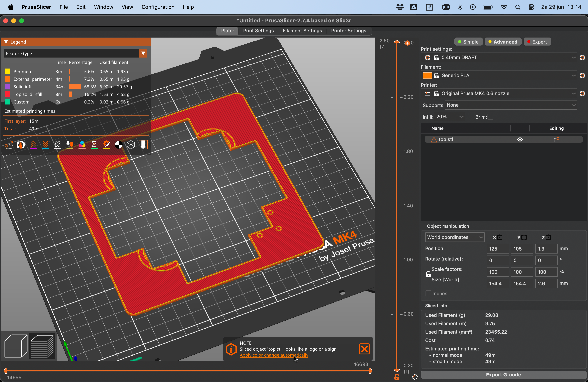Screen dimensions: 588x382
Task: Click Position X field 125
Action: 498,249
